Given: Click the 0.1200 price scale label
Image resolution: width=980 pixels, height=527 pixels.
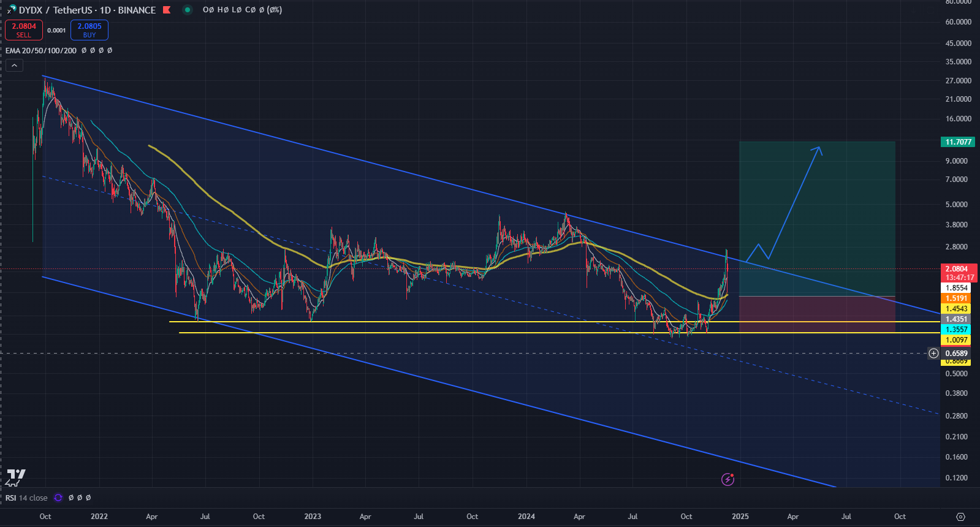Looking at the screenshot, I should (x=957, y=477).
